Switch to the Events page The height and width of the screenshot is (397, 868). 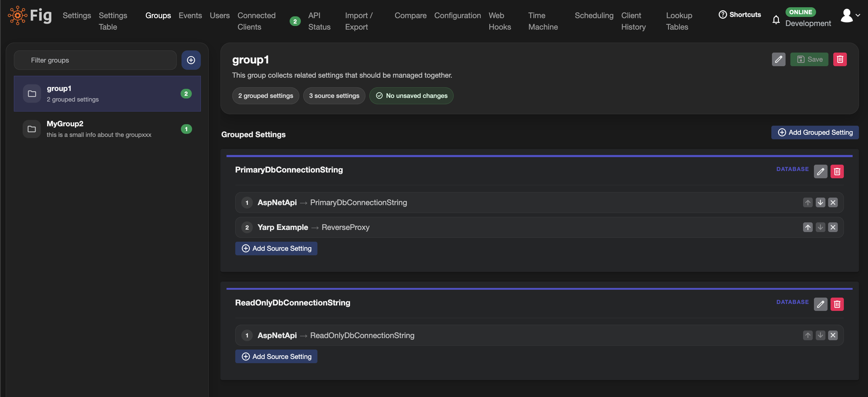[190, 15]
